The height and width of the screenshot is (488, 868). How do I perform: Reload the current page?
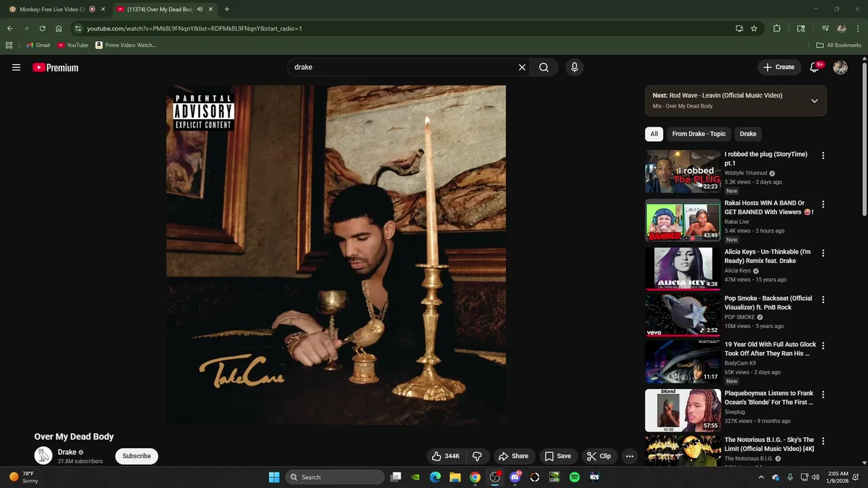(x=42, y=28)
